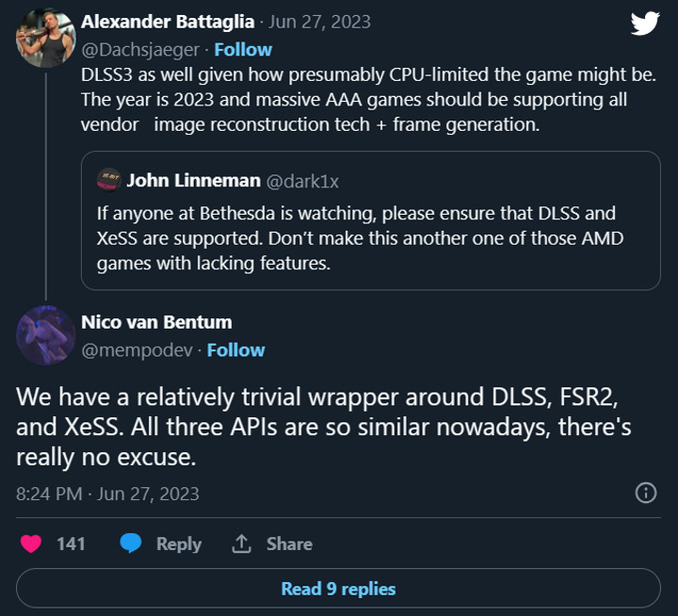Click John Linneman's small avatar icon

108,178
